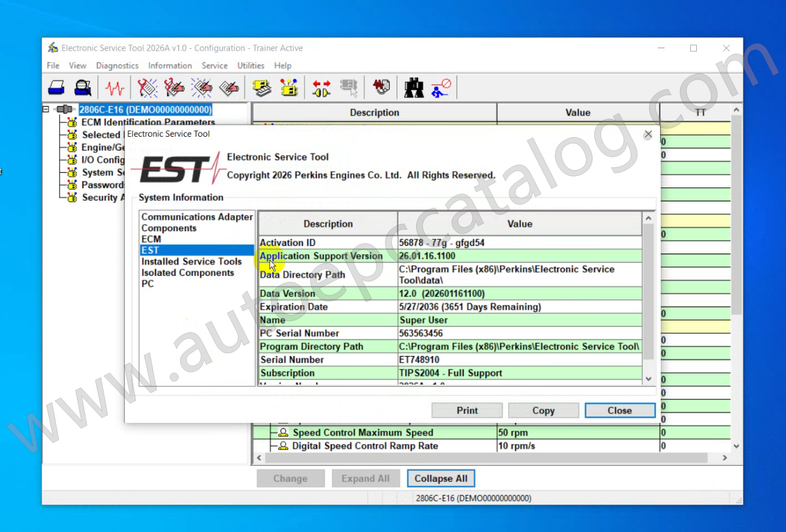Viewport: 786px width, 532px height.
Task: Open the View menu
Action: tap(78, 66)
